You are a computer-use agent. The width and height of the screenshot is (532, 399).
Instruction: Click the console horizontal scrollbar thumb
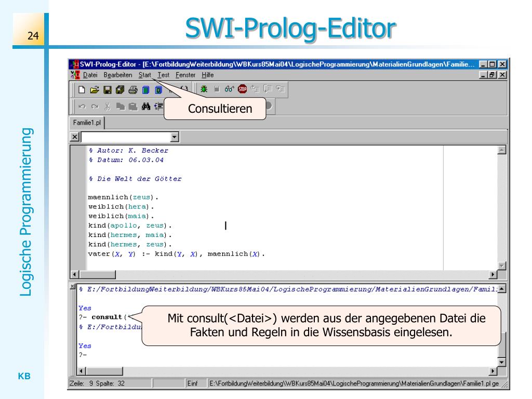click(x=104, y=371)
